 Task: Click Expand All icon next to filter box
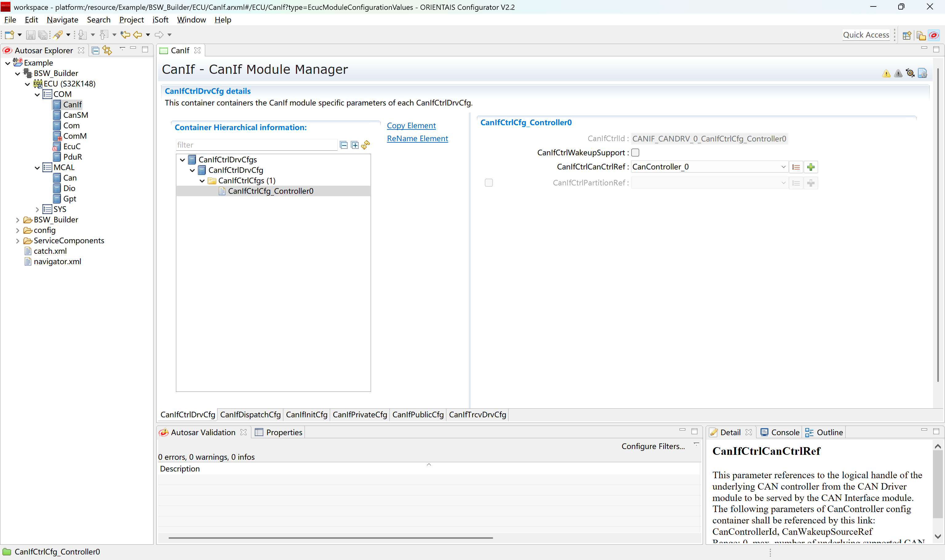tap(355, 145)
